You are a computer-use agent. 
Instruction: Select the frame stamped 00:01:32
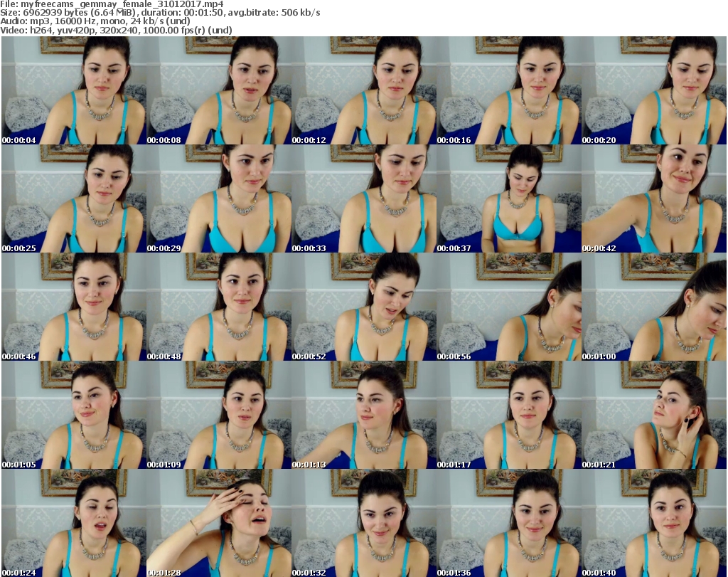click(x=364, y=523)
